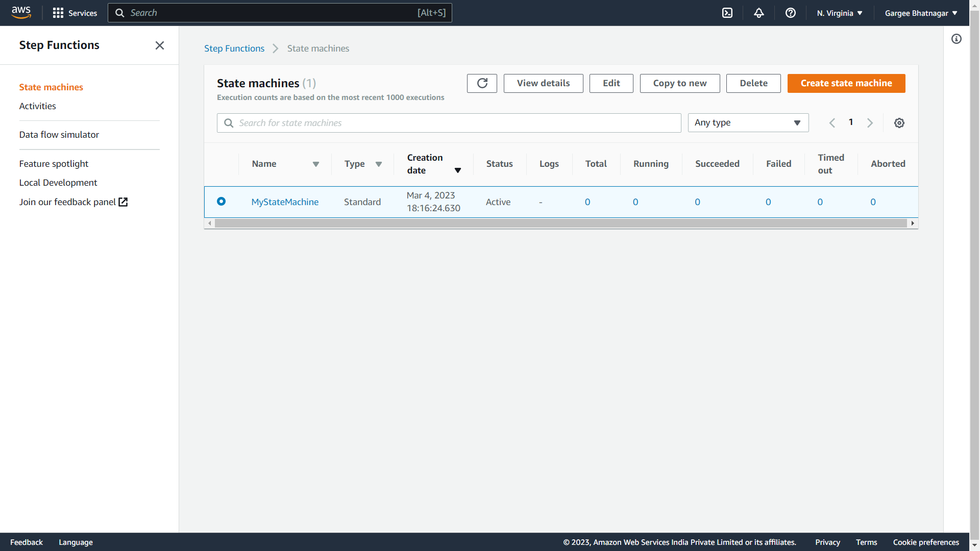980x551 pixels.
Task: Open the notifications bell
Action: point(759,13)
